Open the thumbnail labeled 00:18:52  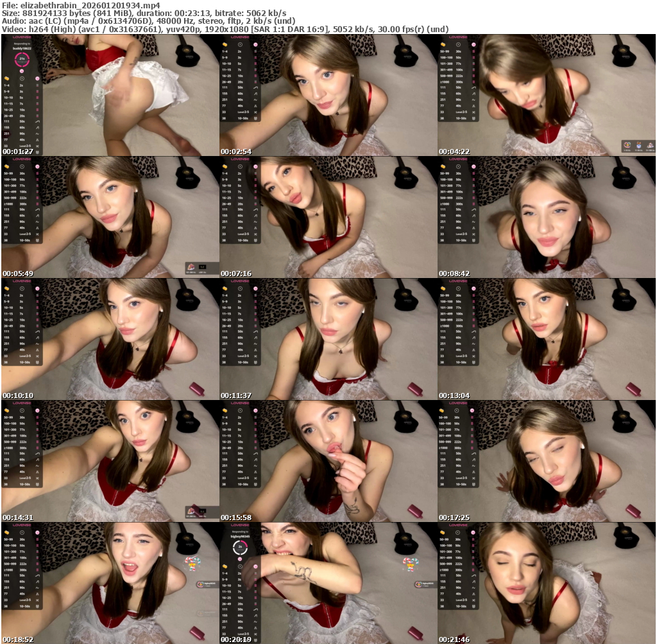(110, 583)
